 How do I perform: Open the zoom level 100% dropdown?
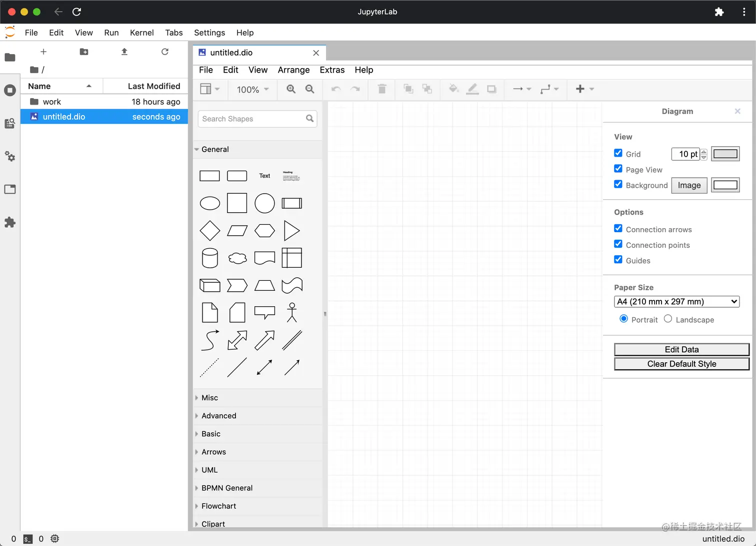click(253, 90)
